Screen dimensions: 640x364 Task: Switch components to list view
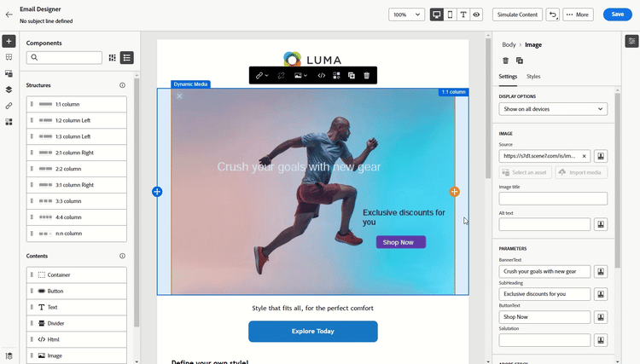click(127, 58)
